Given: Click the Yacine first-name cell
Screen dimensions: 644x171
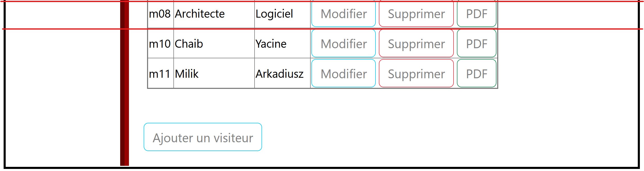Looking at the screenshot, I should pyautogui.click(x=271, y=44).
